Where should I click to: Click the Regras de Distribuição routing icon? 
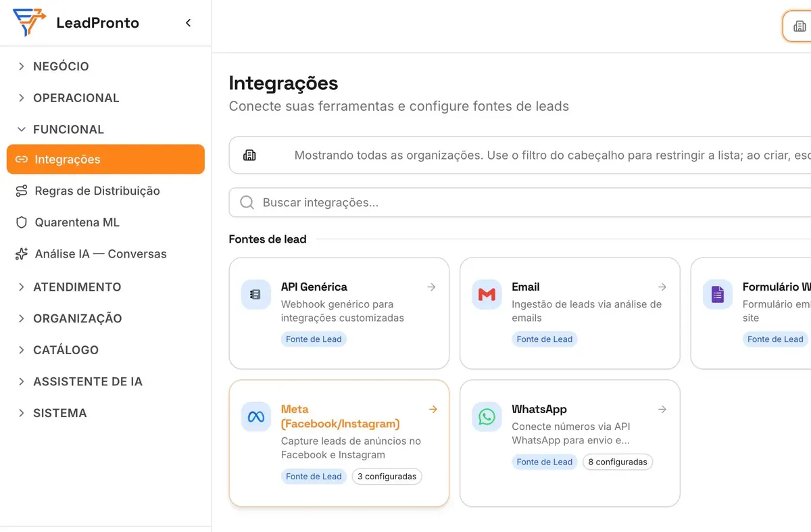[22, 191]
